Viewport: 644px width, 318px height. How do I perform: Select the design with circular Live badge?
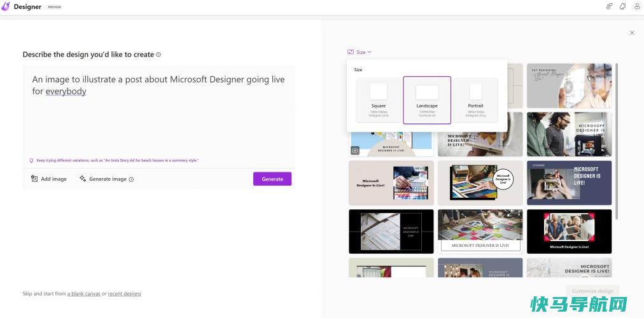(480, 183)
